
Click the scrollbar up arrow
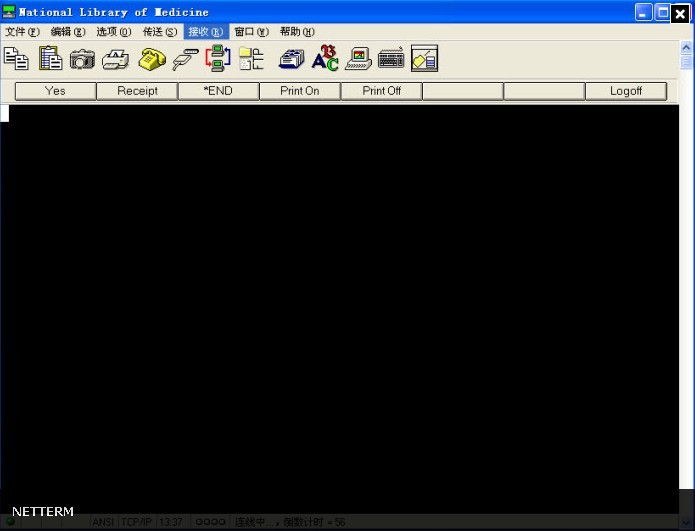[686, 47]
